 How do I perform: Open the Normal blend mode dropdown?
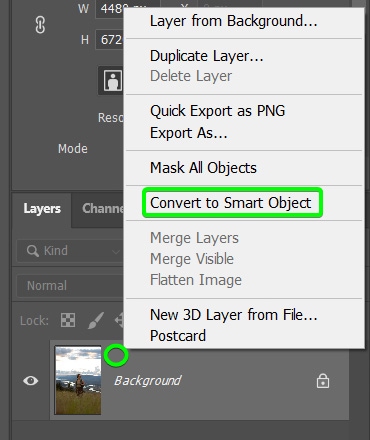[70, 286]
